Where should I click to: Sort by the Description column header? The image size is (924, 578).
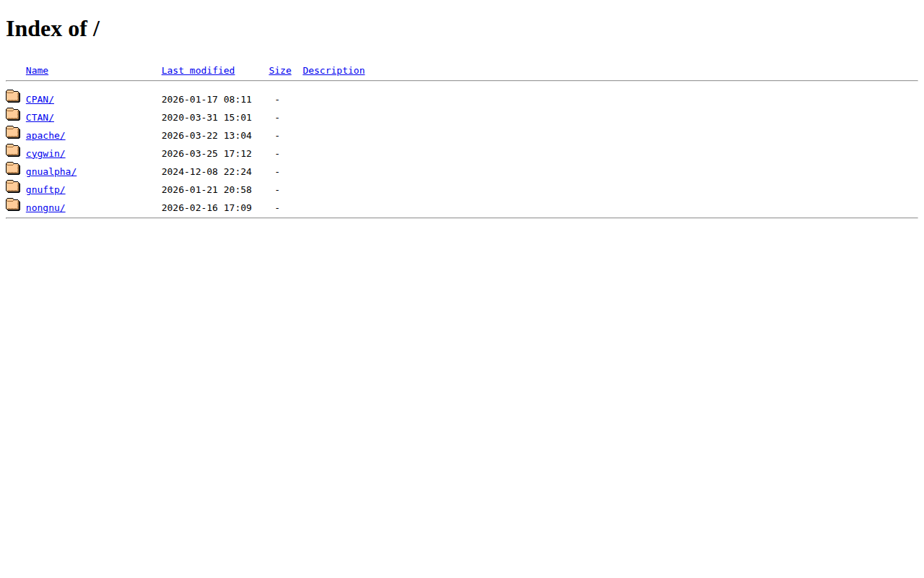tap(334, 71)
